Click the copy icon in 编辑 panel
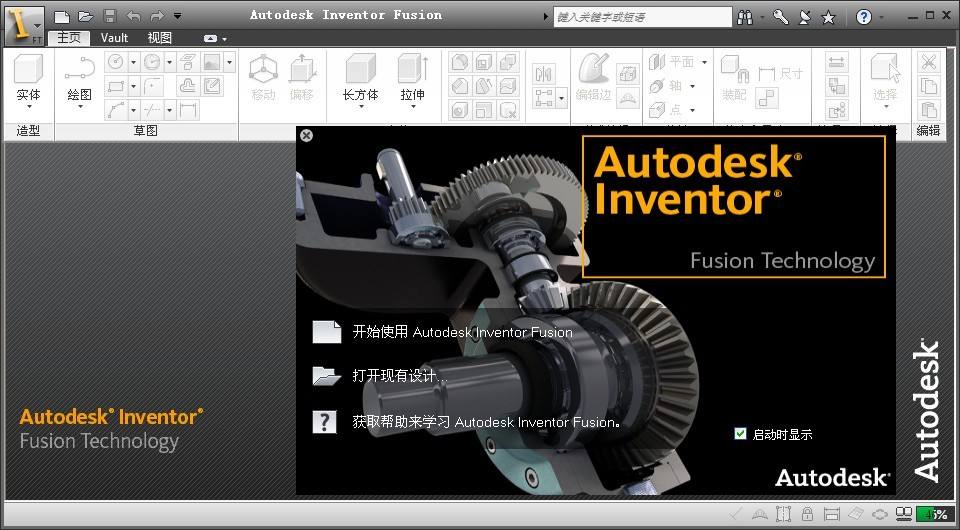The height and width of the screenshot is (530, 960). coord(928,86)
